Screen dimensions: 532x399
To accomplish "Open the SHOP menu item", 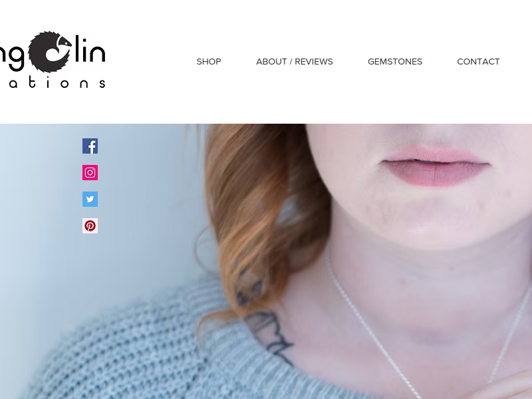I will tap(209, 61).
